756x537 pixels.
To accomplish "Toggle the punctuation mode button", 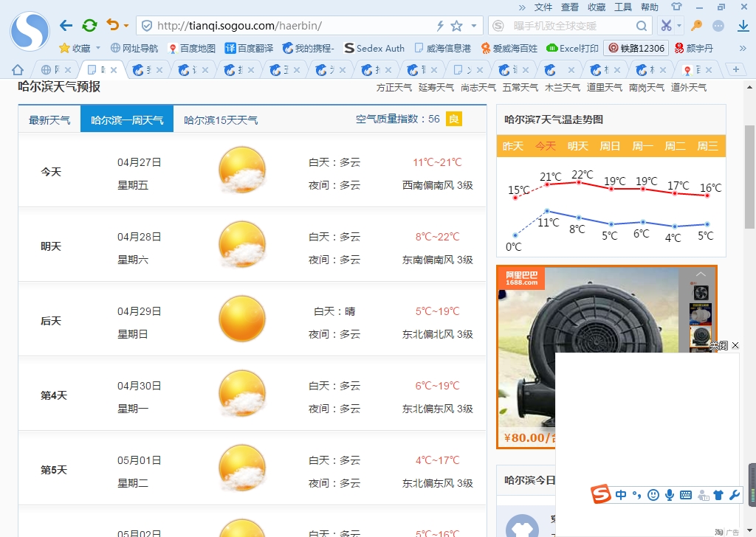I will pyautogui.click(x=637, y=495).
